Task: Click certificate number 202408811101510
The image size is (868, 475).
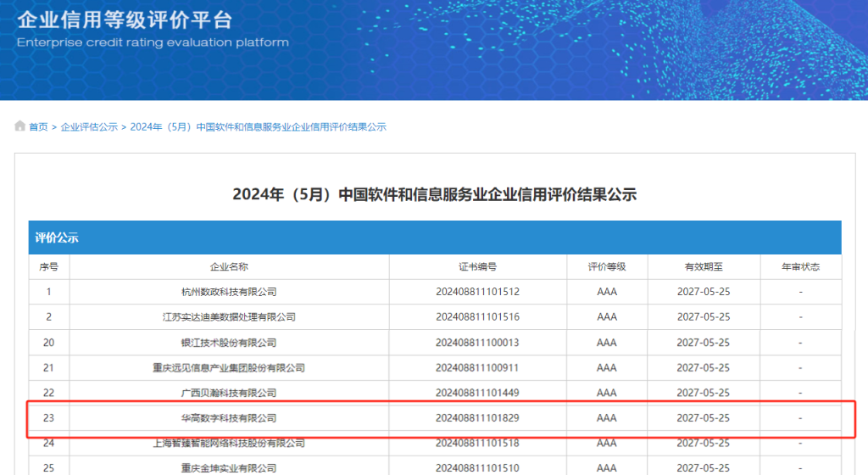Action: [477, 468]
